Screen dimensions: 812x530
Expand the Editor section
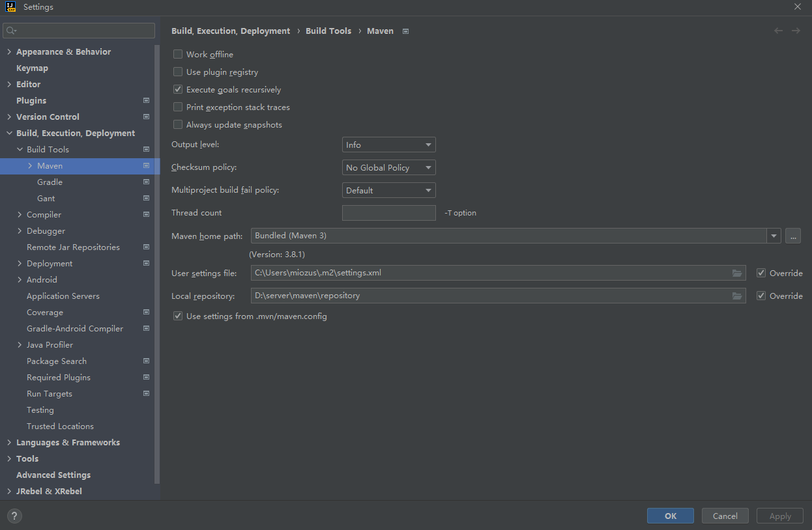(x=9, y=84)
